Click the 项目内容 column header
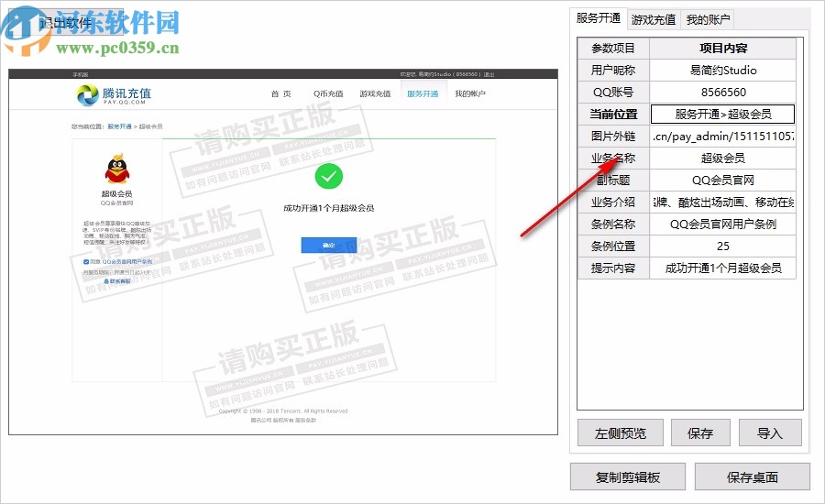Viewport: 825px width, 504px height. tap(723, 49)
